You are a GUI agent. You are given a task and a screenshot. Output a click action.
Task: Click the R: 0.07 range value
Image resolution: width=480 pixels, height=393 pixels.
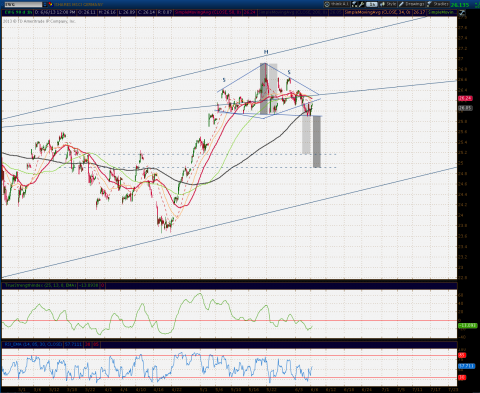coord(165,12)
